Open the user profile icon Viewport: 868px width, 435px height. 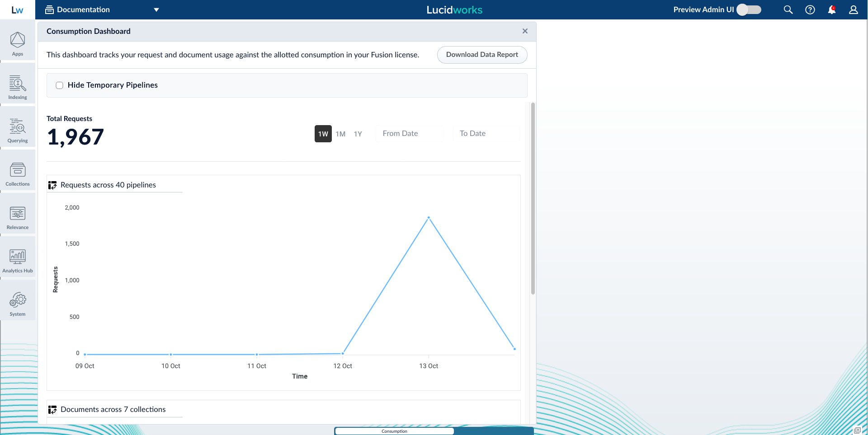point(854,9)
